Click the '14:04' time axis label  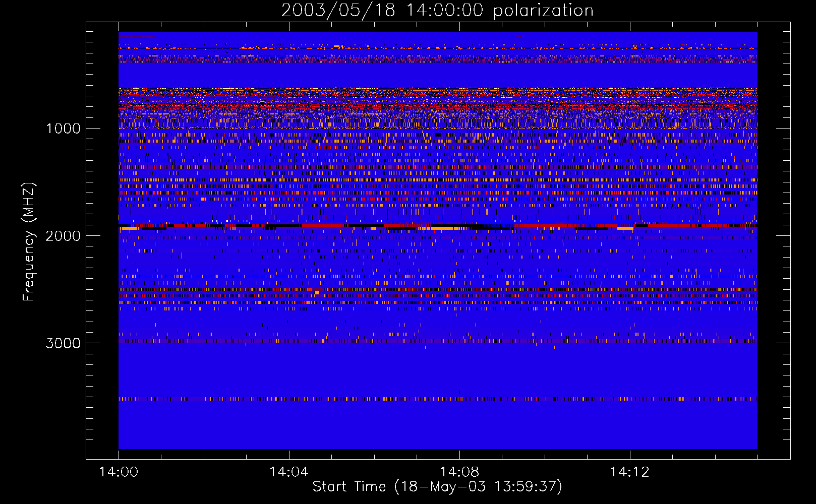289,472
